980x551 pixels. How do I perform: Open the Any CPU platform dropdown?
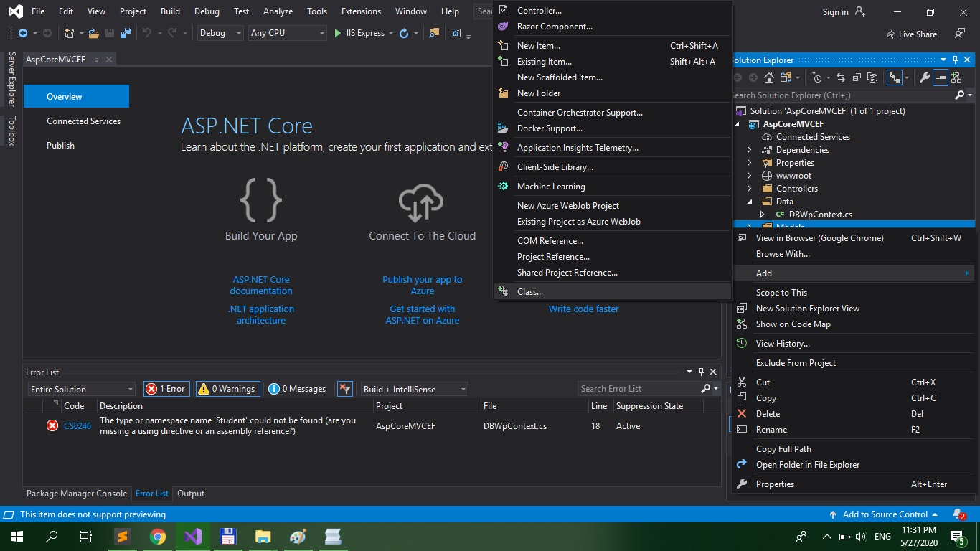pyautogui.click(x=287, y=33)
